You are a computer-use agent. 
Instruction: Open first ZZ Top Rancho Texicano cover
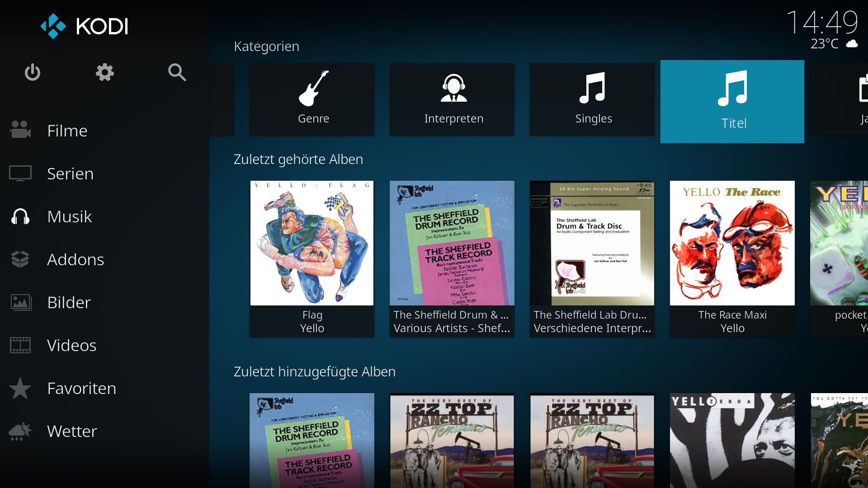click(x=452, y=441)
